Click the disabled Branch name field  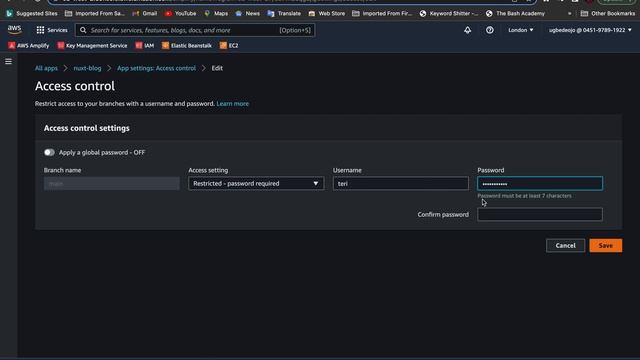[111, 183]
